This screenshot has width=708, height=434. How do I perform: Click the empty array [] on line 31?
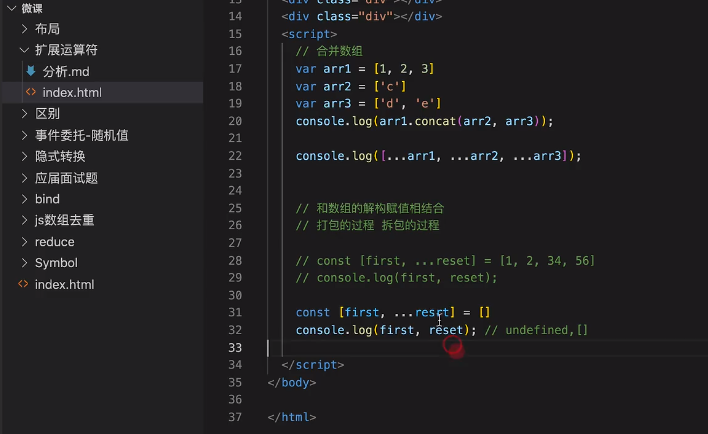(x=484, y=312)
